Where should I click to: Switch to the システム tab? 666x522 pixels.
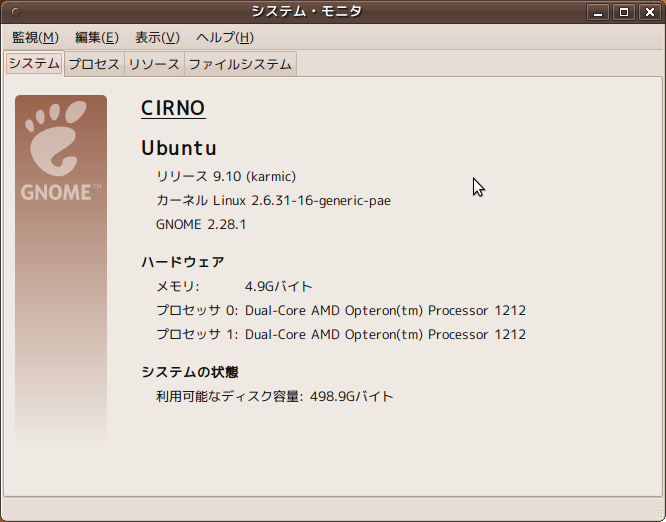34,64
